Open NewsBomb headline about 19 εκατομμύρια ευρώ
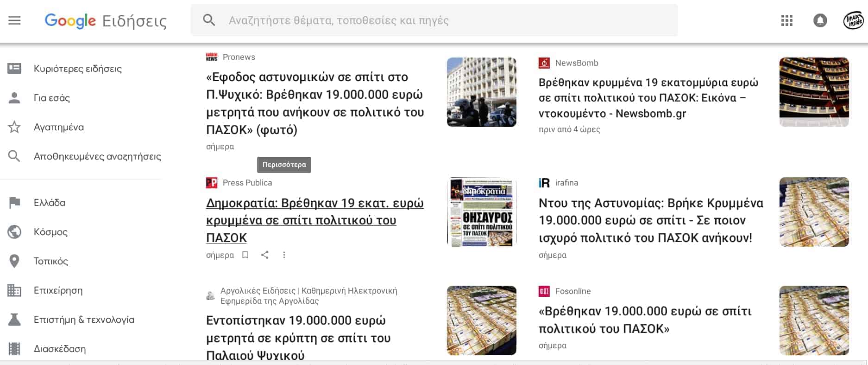 [x=648, y=98]
